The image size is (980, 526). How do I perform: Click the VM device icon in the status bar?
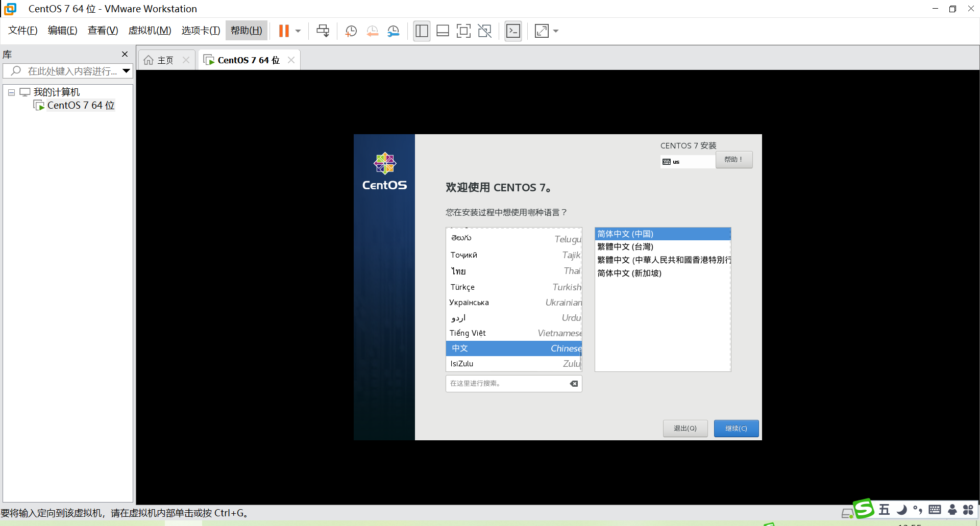[x=847, y=513]
